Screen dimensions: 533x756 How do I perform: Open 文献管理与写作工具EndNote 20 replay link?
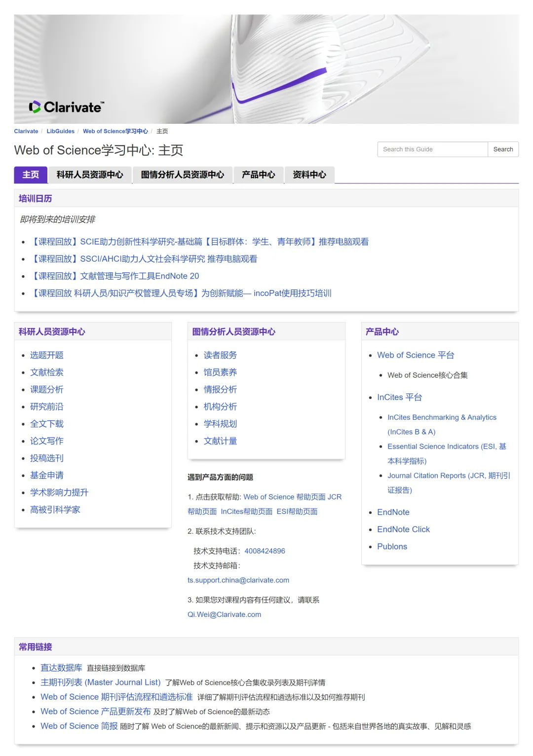114,276
